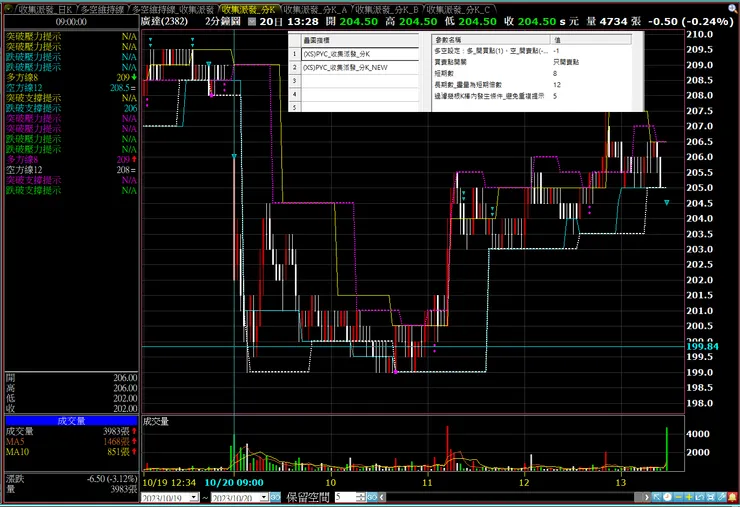Click the undo curved-arrow icon
Image resolution: width=740 pixels, height=507 pixels.
point(700,497)
